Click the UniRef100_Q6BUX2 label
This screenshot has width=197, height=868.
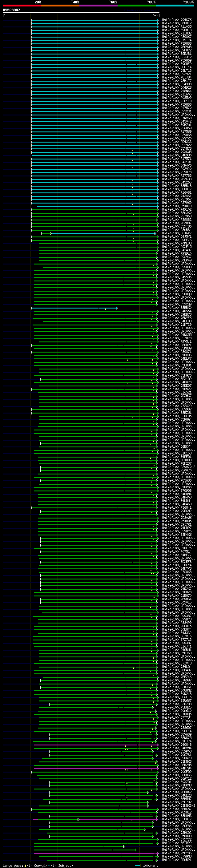[177, 792]
